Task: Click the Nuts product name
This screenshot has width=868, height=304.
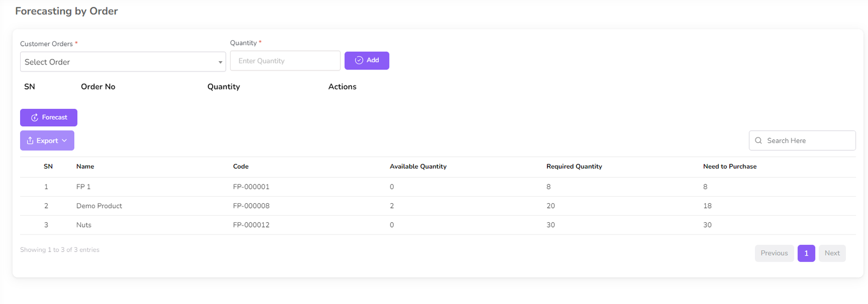Action: coord(84,225)
